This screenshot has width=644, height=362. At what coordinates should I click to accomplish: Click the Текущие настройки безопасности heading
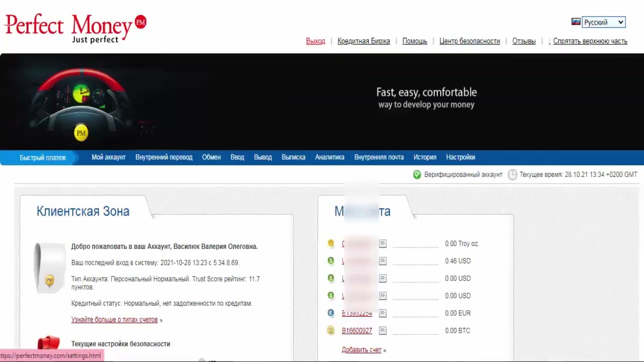click(x=121, y=344)
